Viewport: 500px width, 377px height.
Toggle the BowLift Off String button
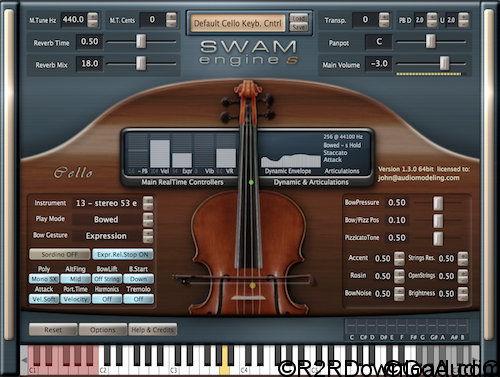click(x=107, y=279)
